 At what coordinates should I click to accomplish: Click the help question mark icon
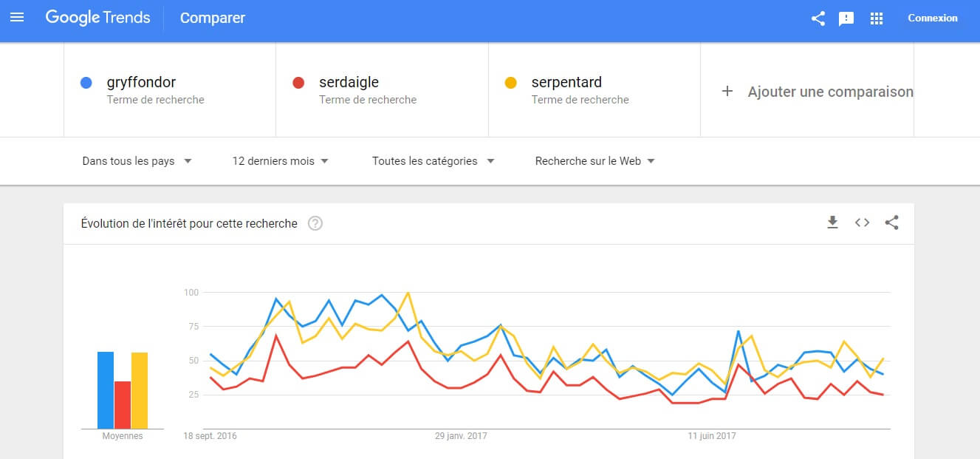pyautogui.click(x=315, y=223)
